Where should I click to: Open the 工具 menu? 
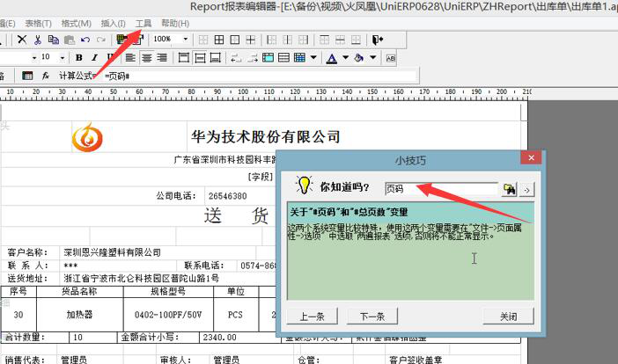click(x=143, y=24)
